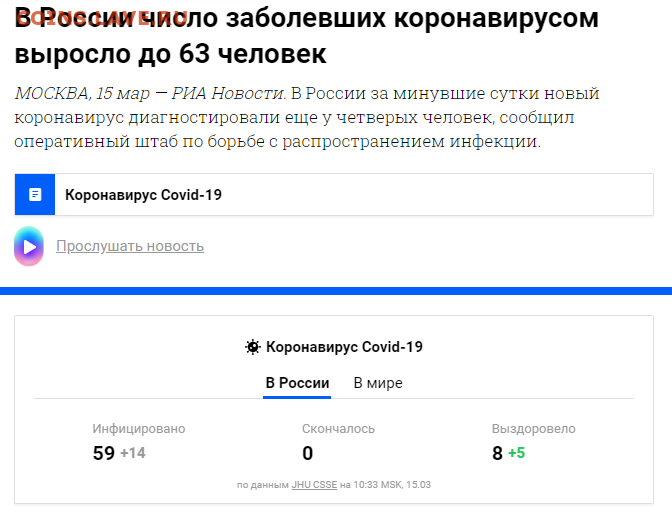Click the article headline about 63 человек
672x514 pixels.
click(x=306, y=36)
